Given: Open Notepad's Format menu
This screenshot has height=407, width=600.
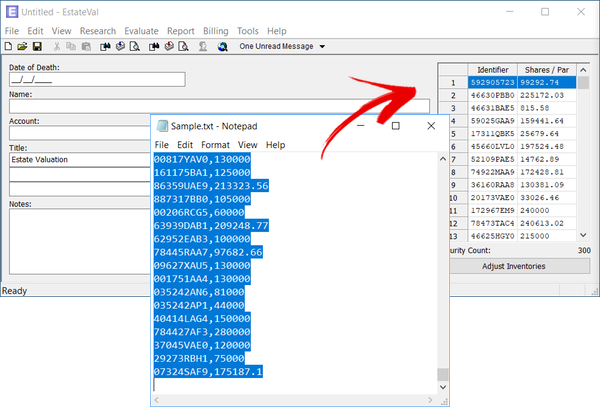Looking at the screenshot, I should (215, 145).
